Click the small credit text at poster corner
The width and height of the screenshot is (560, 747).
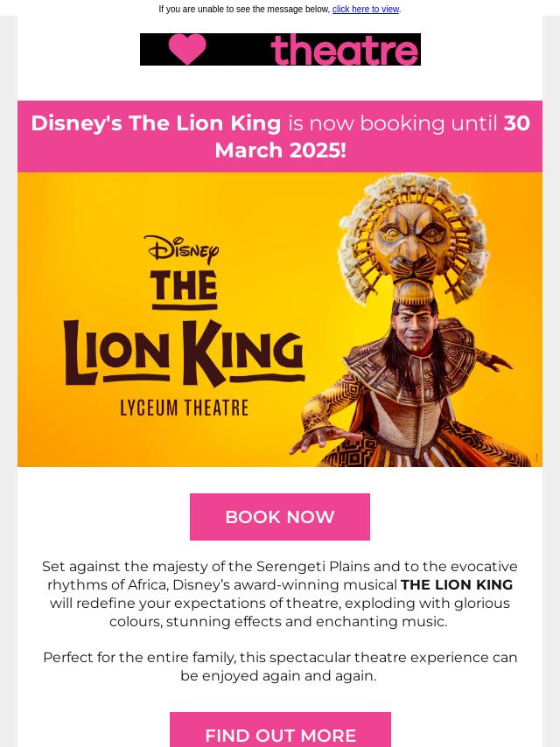pos(536,458)
